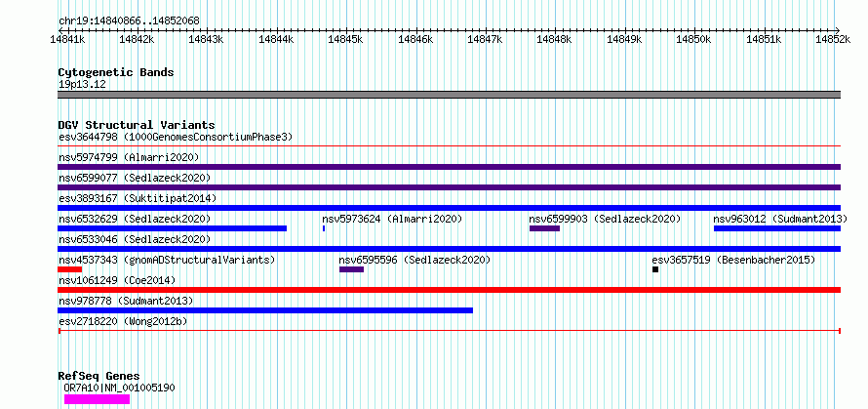The height and width of the screenshot is (409, 868).
Task: Click the DGV Structural Variants track heading
Action: tap(137, 125)
